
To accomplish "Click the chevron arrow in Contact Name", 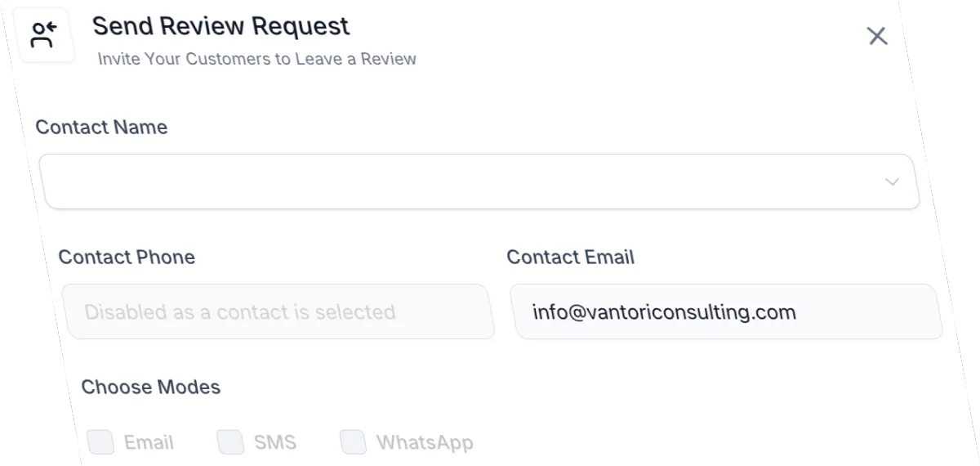I will click(x=892, y=181).
